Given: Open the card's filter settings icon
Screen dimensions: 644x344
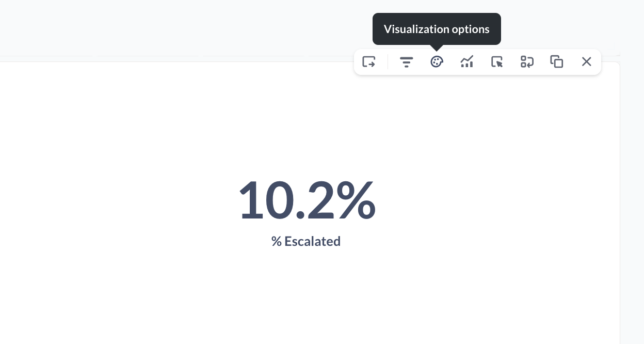Looking at the screenshot, I should 407,62.
